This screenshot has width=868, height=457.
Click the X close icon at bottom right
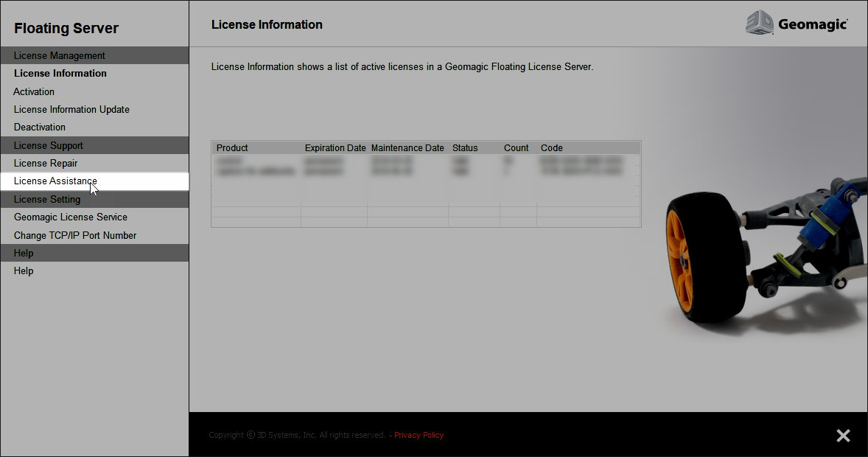tap(843, 436)
